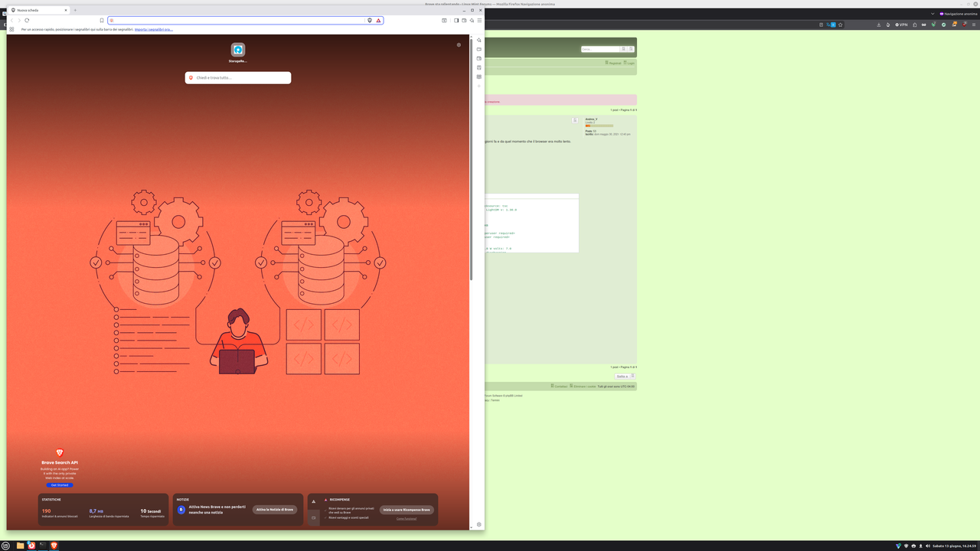
Task: Switch to Brave in taskbar
Action: (x=54, y=546)
